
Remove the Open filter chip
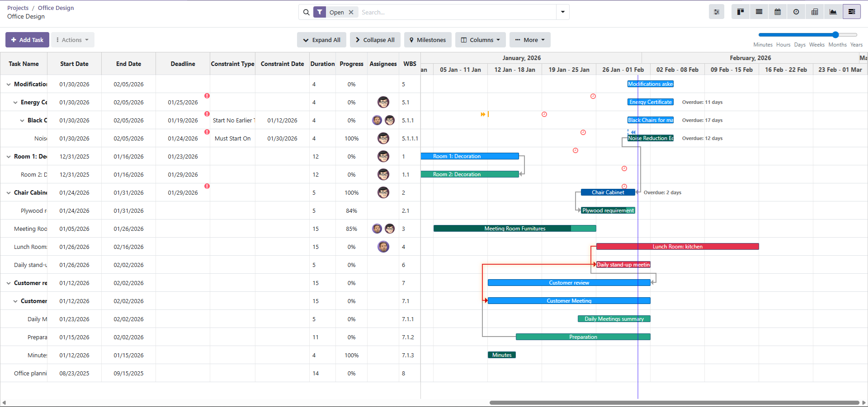351,12
